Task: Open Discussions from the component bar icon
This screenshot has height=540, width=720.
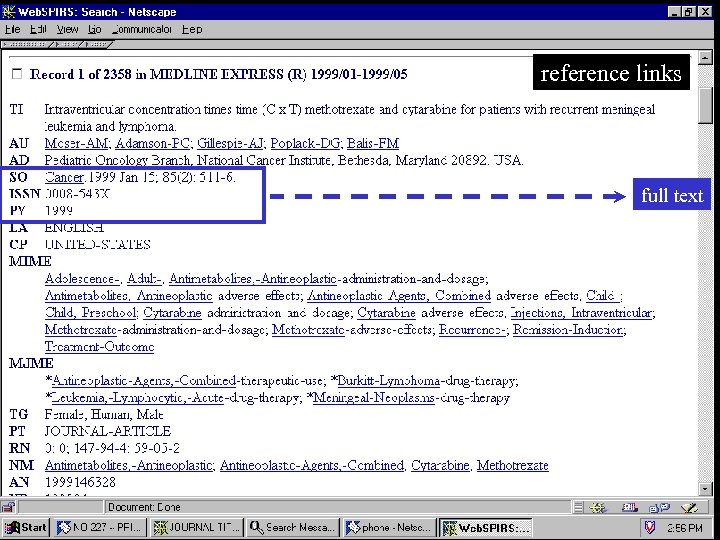Action: tap(658, 507)
